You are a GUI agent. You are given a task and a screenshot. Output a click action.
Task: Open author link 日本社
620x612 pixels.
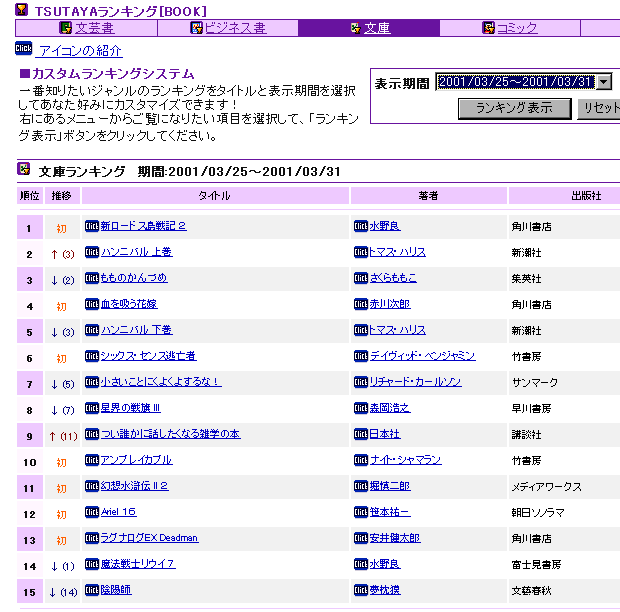[385, 434]
